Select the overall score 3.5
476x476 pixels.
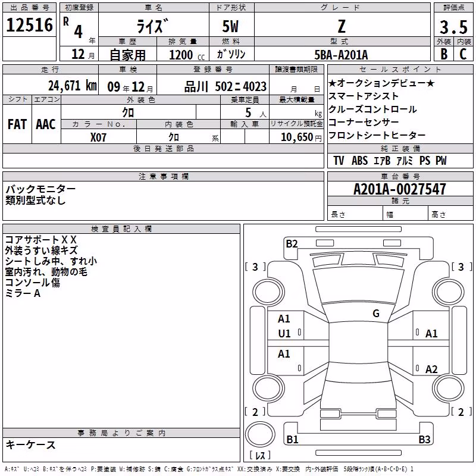coord(453,27)
